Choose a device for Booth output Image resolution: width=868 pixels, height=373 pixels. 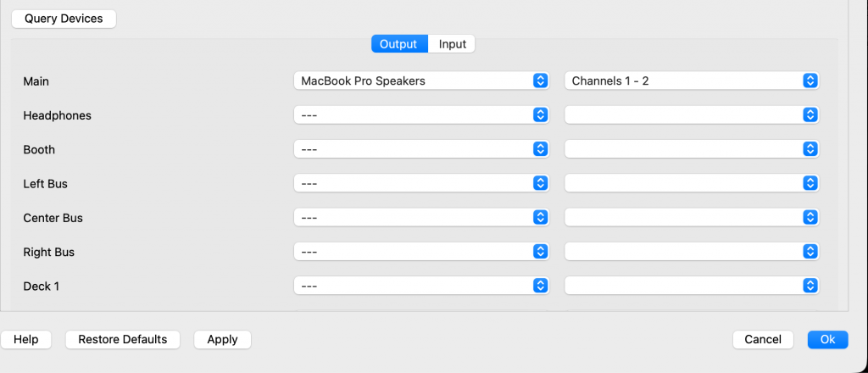[x=421, y=149]
